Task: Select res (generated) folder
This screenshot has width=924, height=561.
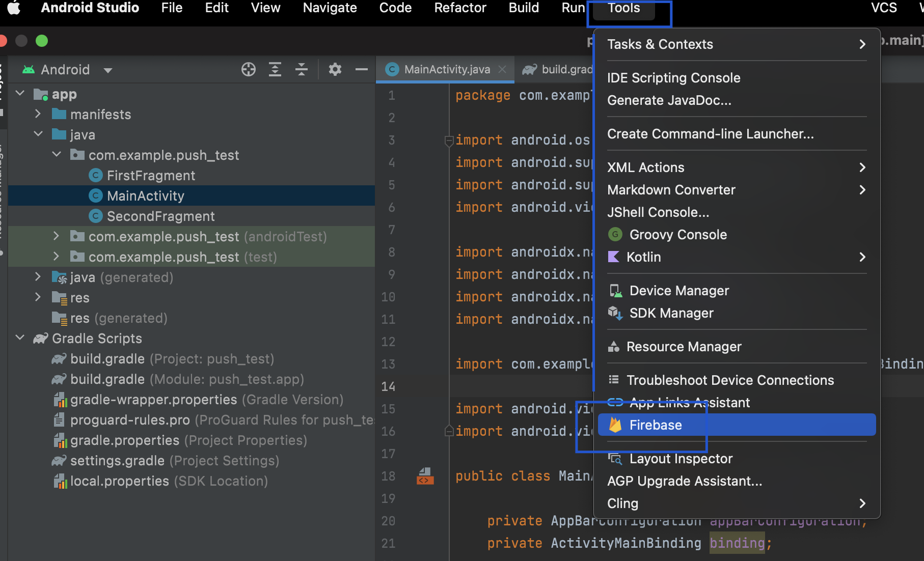Action: click(x=192, y=318)
